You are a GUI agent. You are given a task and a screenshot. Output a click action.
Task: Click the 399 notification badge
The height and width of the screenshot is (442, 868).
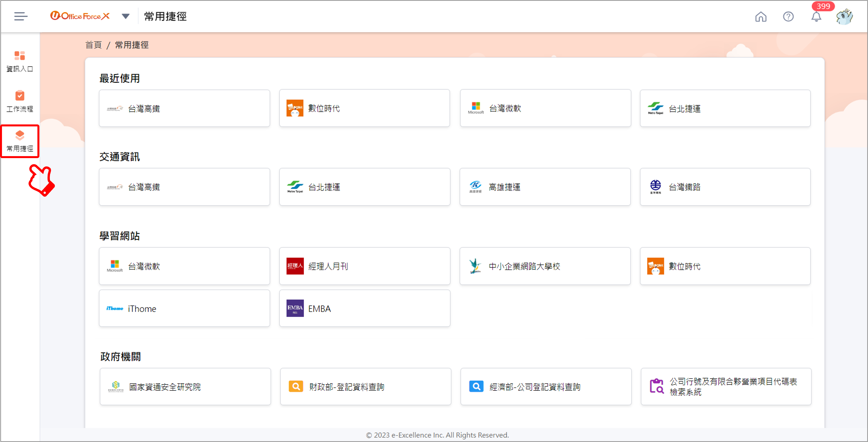(x=823, y=6)
